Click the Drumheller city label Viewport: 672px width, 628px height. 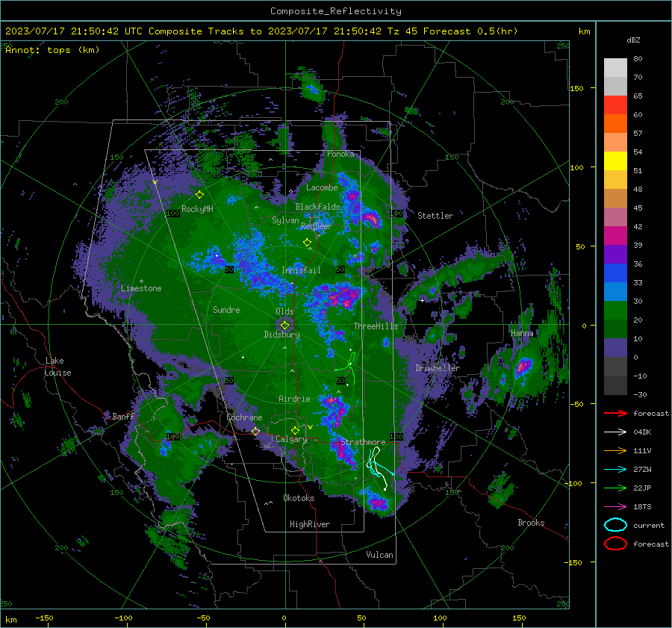[438, 368]
